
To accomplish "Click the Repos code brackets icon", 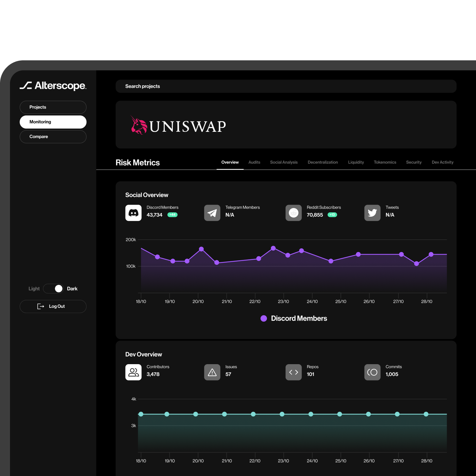I will pos(294,372).
